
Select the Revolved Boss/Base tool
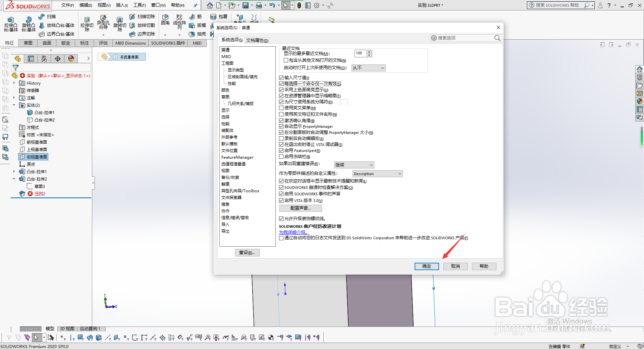click(x=28, y=24)
